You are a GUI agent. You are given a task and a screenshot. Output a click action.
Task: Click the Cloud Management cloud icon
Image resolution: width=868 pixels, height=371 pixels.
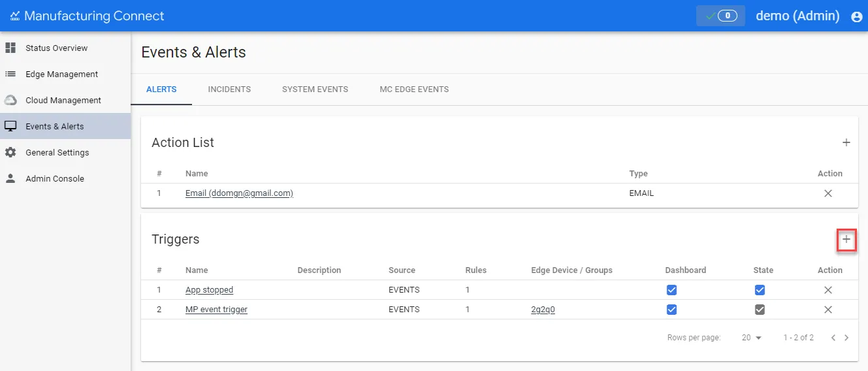10,100
